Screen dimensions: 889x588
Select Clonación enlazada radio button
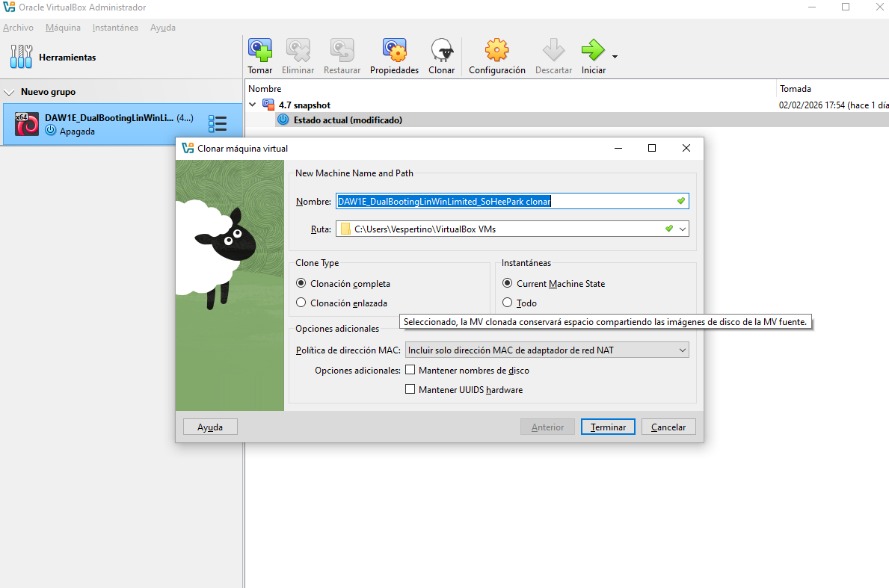[301, 303]
